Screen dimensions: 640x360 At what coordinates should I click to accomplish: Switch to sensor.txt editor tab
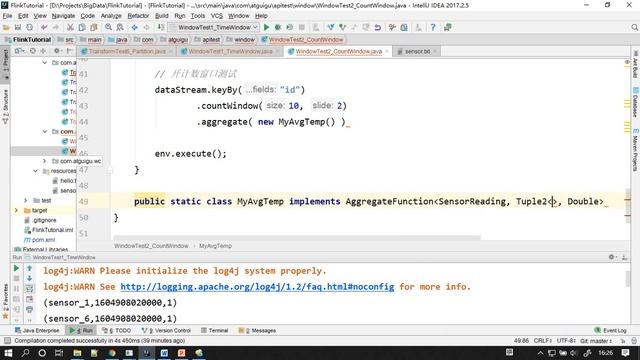click(x=417, y=51)
